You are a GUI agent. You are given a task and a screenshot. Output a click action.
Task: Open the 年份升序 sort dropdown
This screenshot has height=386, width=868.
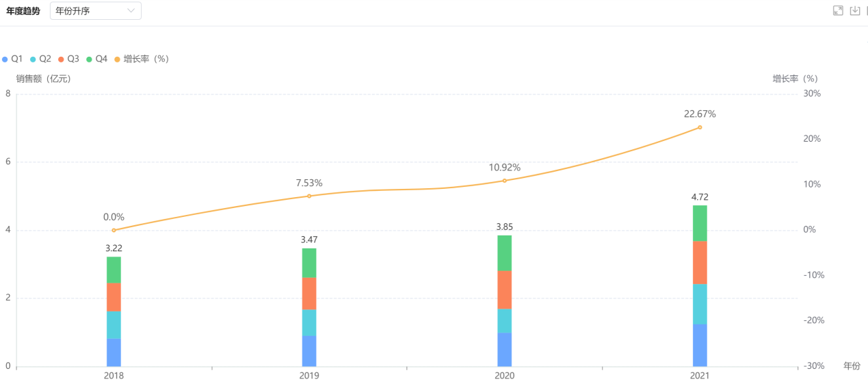[x=95, y=11]
